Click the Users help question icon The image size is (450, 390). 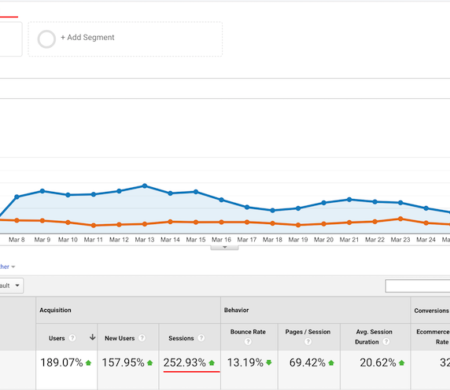click(72, 338)
